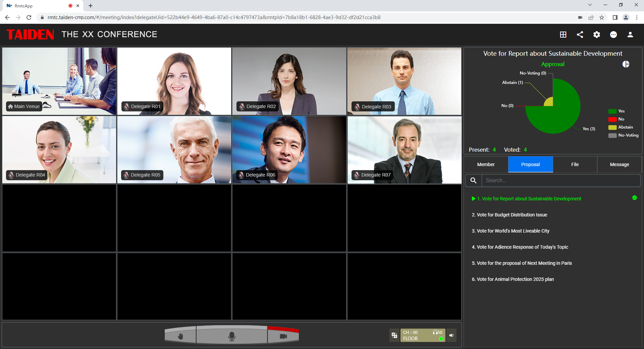Open the browser tab list dropdown

pyautogui.click(x=590, y=5)
